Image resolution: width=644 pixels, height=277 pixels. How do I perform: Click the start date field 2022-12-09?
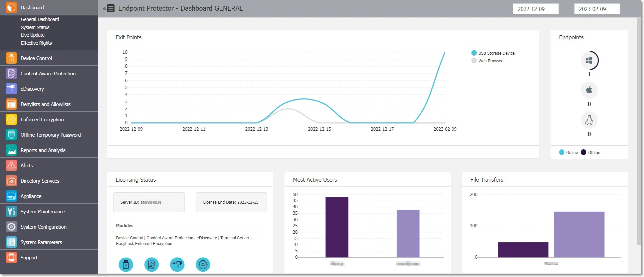(x=535, y=9)
